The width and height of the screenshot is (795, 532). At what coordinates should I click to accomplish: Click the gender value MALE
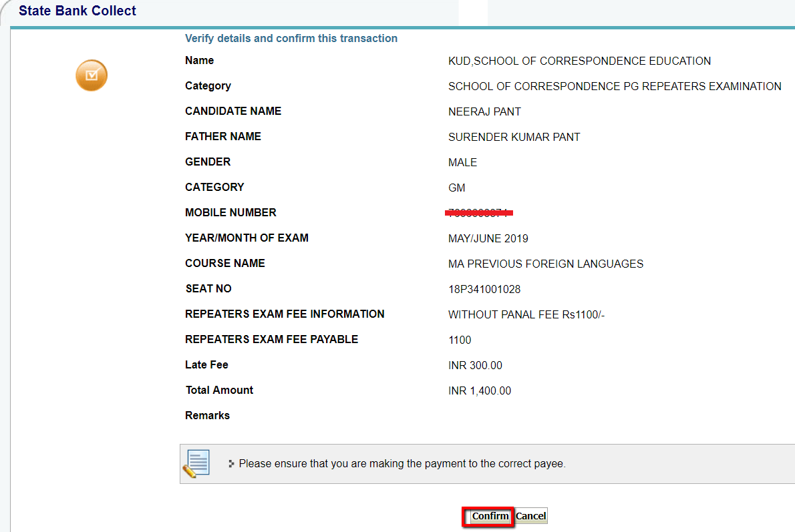[x=462, y=163]
